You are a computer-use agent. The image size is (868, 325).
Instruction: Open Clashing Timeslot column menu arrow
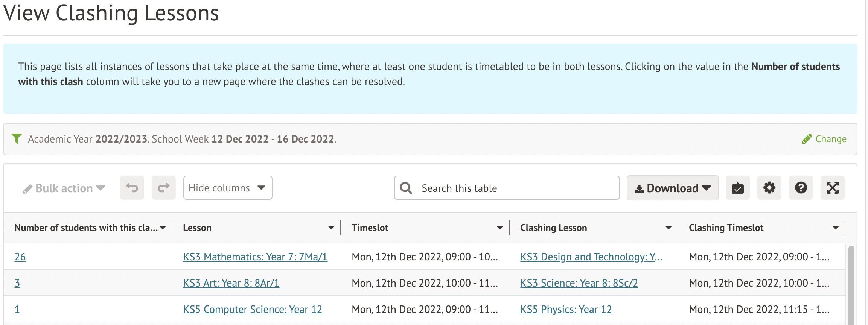coord(835,228)
